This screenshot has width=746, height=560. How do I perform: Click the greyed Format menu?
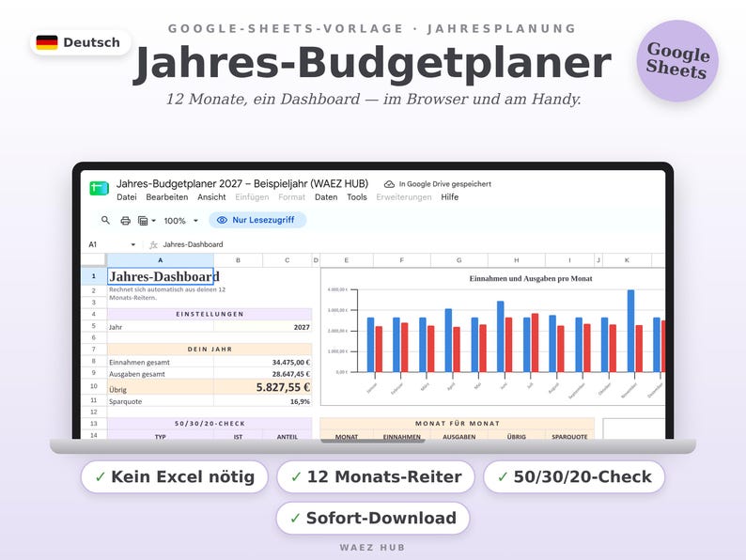(291, 197)
